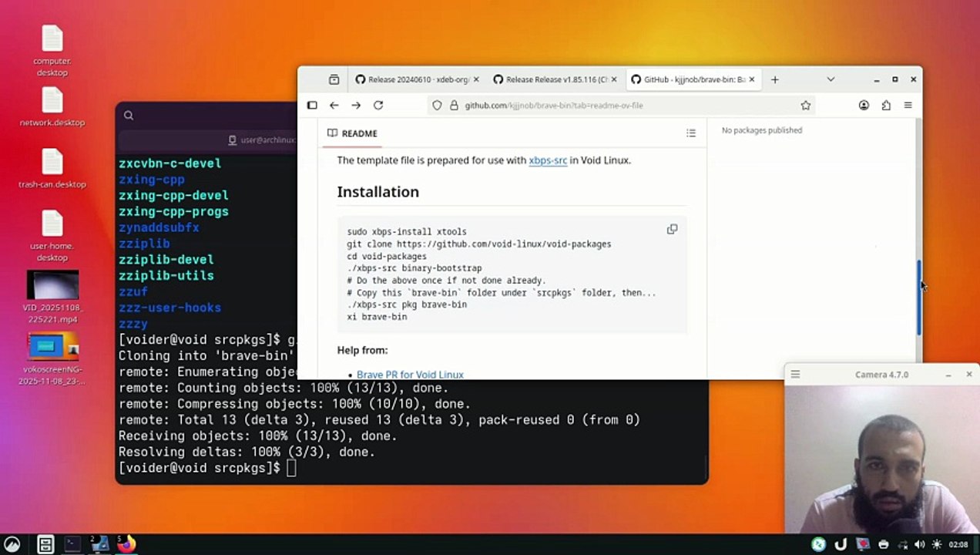Open network.desktop icon on desktop
Screen dimensions: 980x555
pos(52,106)
